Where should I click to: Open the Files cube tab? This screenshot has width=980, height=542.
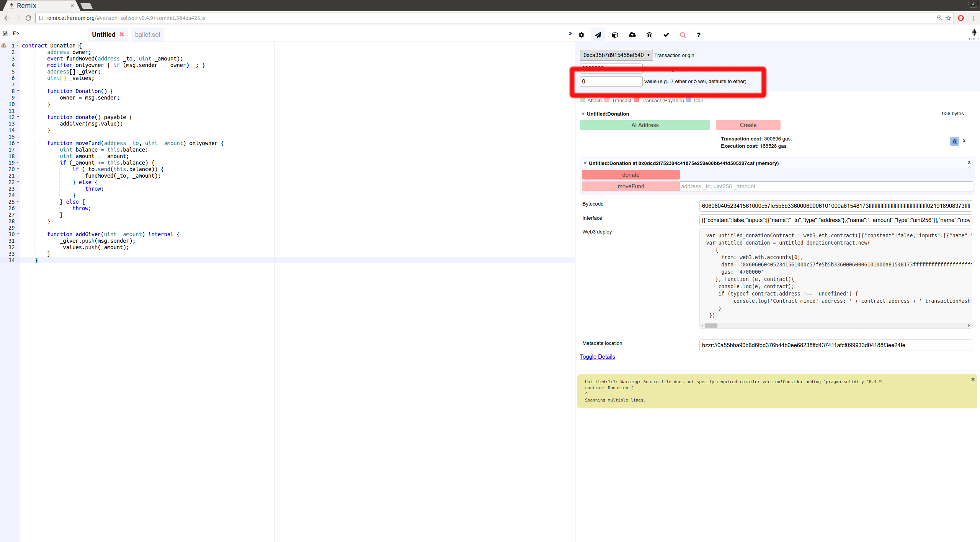coord(615,35)
